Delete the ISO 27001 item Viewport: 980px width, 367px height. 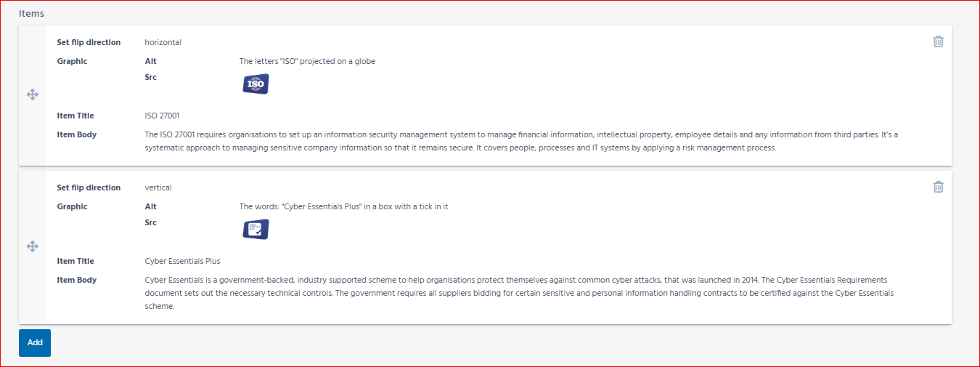click(938, 41)
